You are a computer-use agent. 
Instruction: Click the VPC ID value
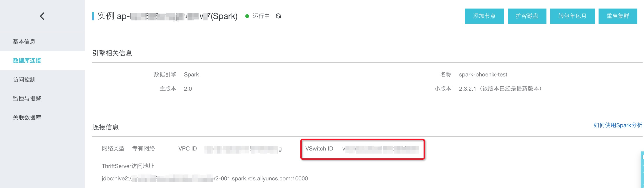tap(243, 149)
